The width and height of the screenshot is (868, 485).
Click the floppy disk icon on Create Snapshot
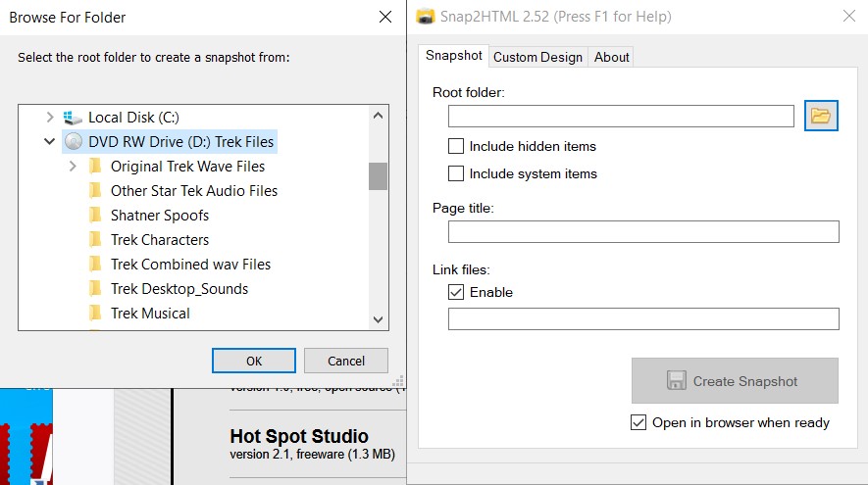[676, 380]
